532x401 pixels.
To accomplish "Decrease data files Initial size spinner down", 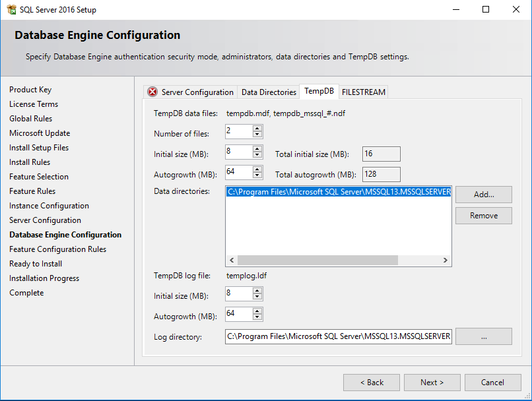I will (x=257, y=155).
